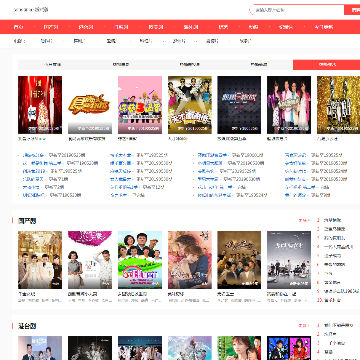Open the 国产剧 poster with golden hall and four people
360x360 pixels.
[x=40, y=260]
